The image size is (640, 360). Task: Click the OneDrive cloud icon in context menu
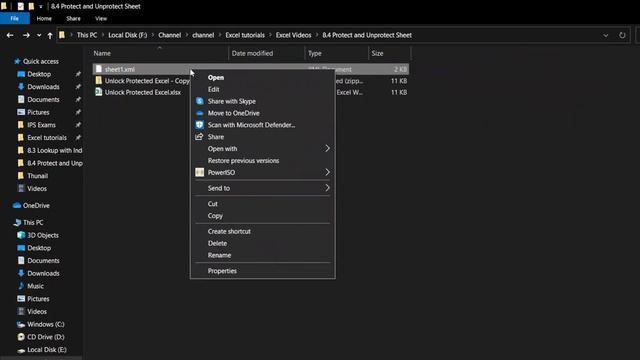click(200, 113)
